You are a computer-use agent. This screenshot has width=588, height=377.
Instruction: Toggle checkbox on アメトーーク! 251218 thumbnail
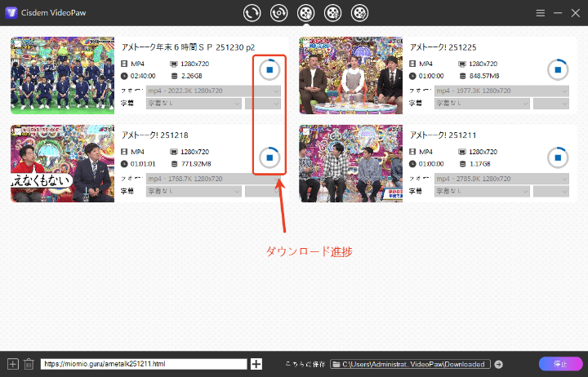click(x=17, y=131)
